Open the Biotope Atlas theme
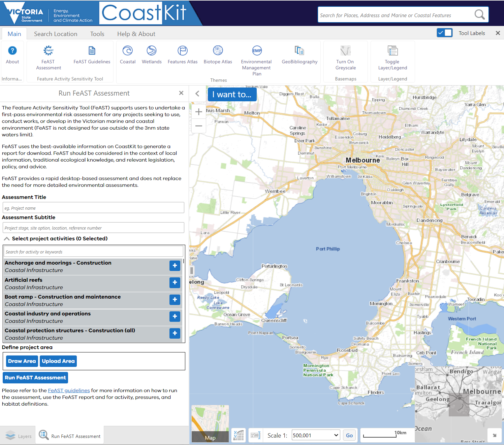This screenshot has height=445, width=504. click(x=218, y=50)
